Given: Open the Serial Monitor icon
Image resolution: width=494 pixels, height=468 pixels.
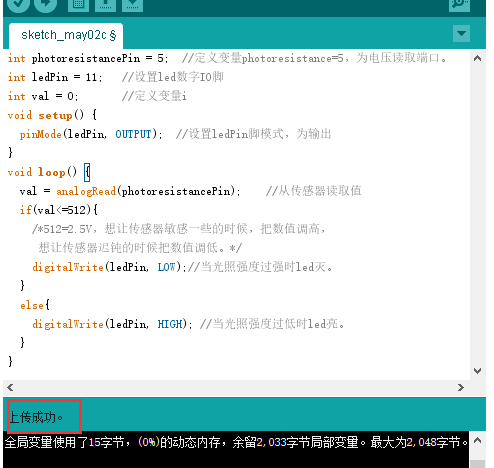Looking at the screenshot, I should (x=459, y=5).
